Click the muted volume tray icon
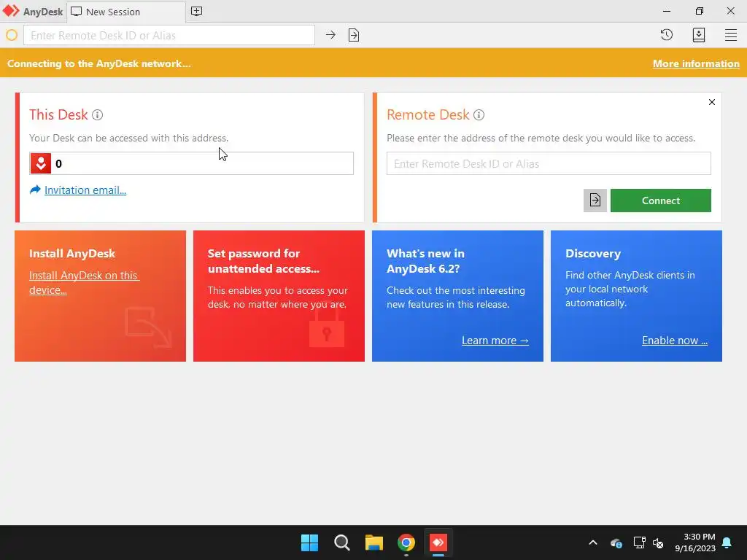This screenshot has height=560, width=747. [x=658, y=542]
